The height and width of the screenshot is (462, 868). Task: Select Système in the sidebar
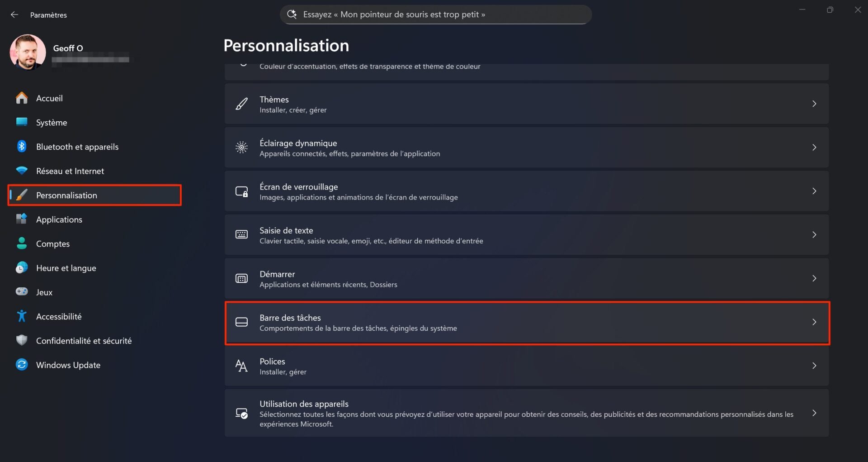(x=51, y=122)
